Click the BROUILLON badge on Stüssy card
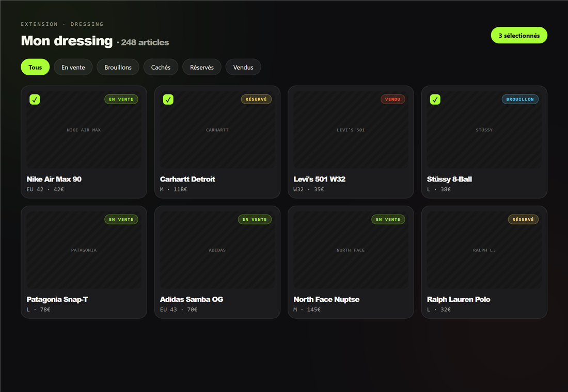Image resolution: width=568 pixels, height=392 pixels. click(x=520, y=99)
